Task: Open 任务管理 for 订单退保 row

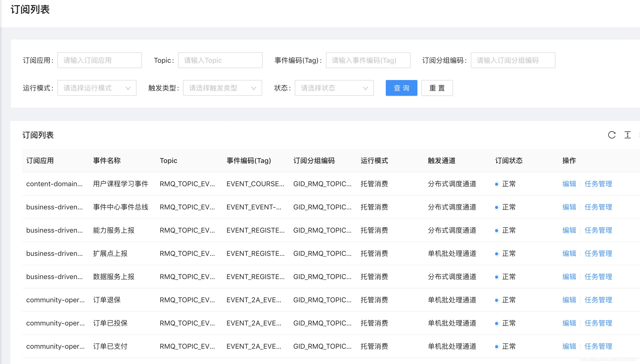Action: point(598,300)
